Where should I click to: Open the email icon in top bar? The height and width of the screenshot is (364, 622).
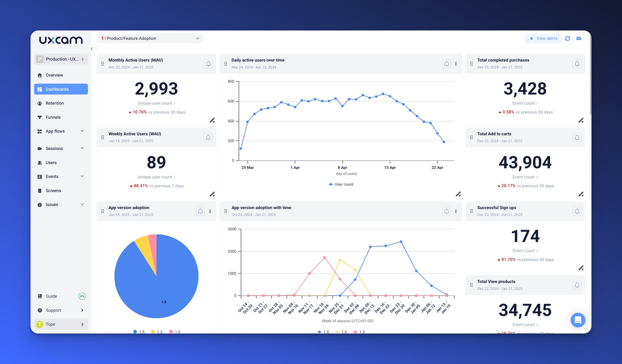pyautogui.click(x=579, y=38)
